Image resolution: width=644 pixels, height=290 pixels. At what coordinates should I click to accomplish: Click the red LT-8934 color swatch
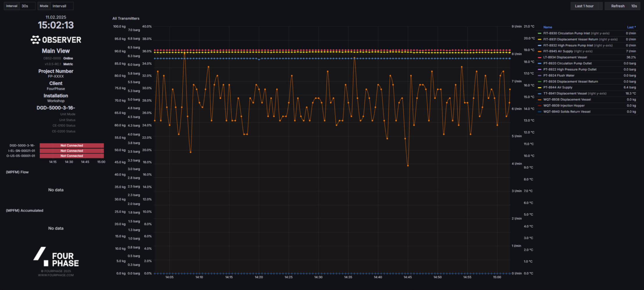tap(540, 58)
